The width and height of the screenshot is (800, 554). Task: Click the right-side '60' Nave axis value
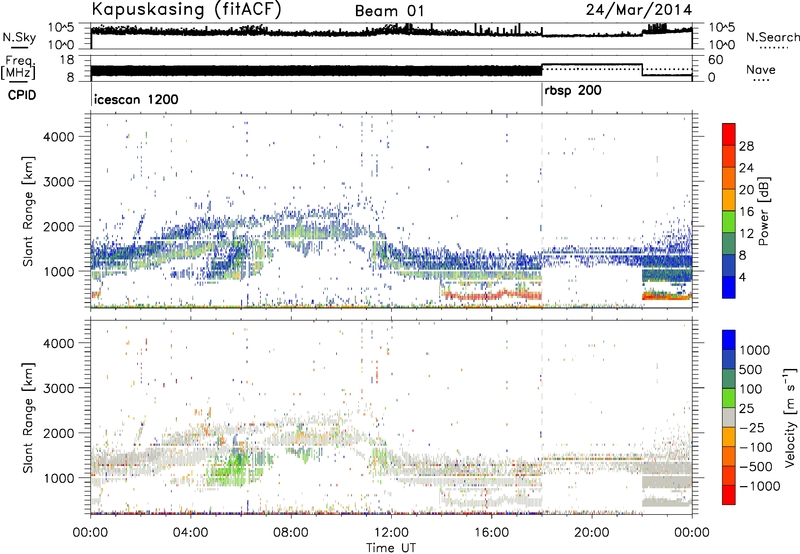(716, 60)
